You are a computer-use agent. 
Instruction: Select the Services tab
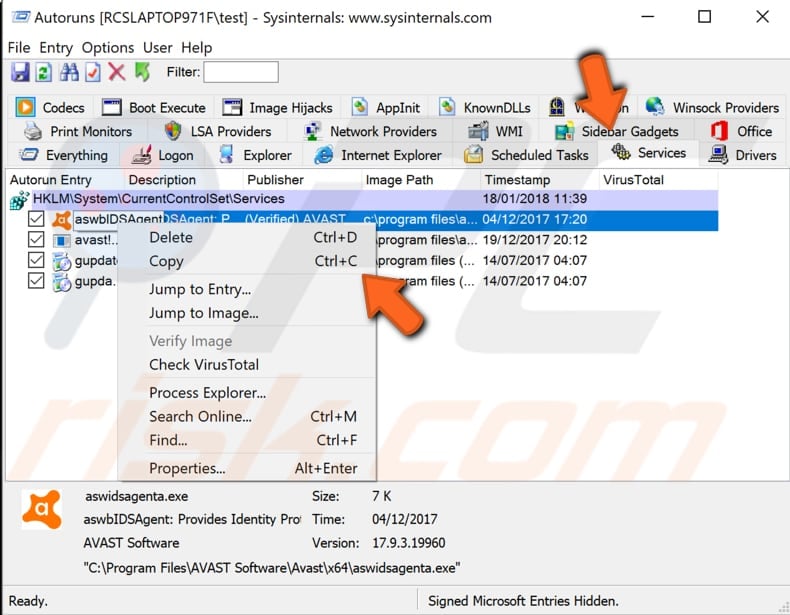click(x=649, y=153)
